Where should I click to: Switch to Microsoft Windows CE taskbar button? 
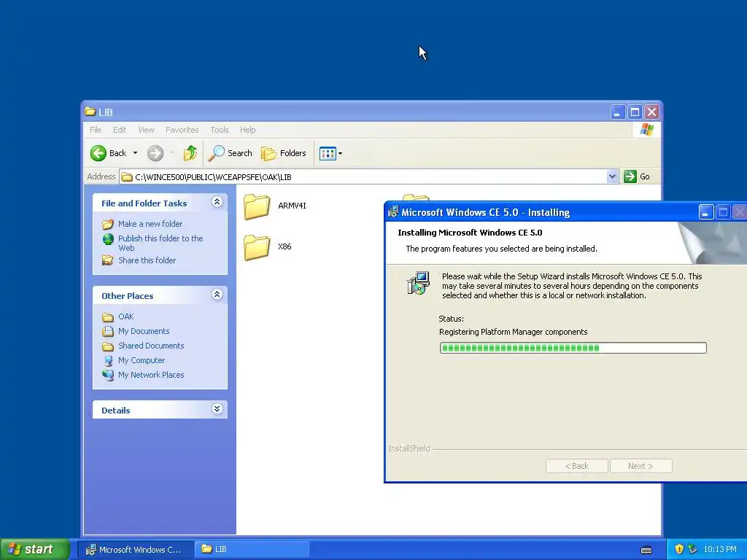click(135, 550)
